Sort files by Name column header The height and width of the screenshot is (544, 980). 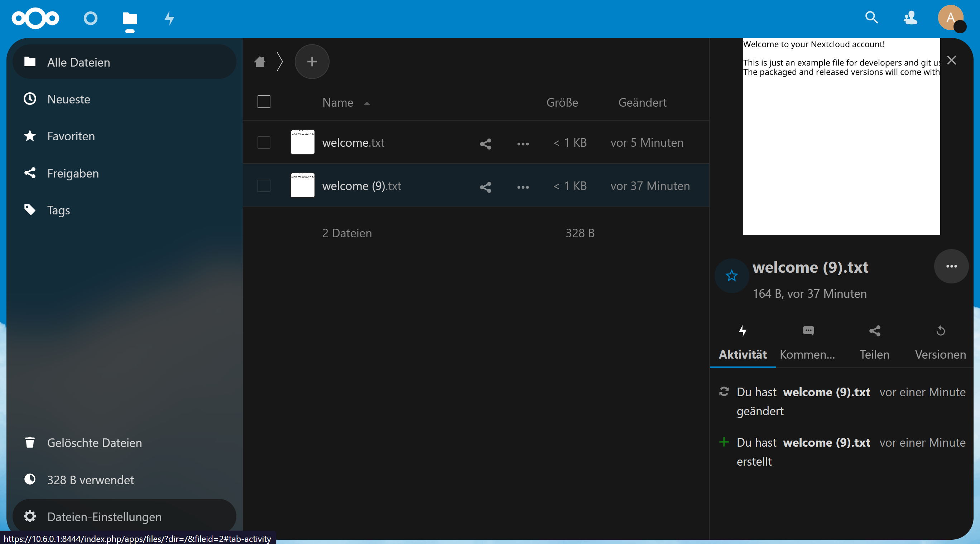coord(338,103)
